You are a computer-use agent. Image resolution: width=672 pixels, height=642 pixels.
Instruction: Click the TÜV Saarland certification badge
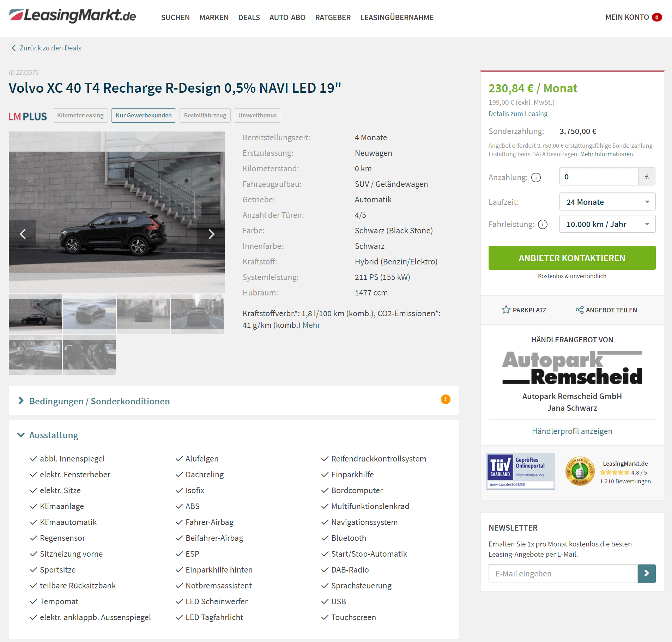[520, 471]
